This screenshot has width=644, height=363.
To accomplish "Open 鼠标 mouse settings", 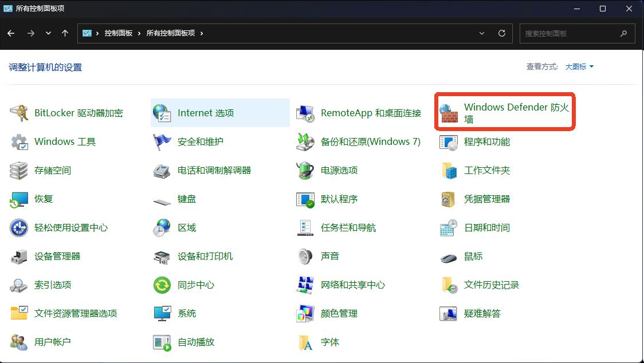I will point(473,256).
